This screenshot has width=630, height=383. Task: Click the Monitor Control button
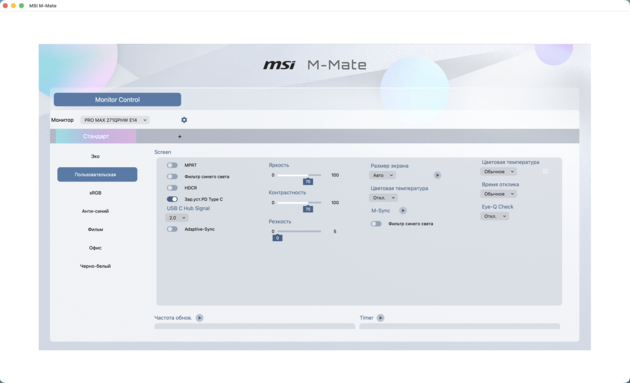pos(117,100)
